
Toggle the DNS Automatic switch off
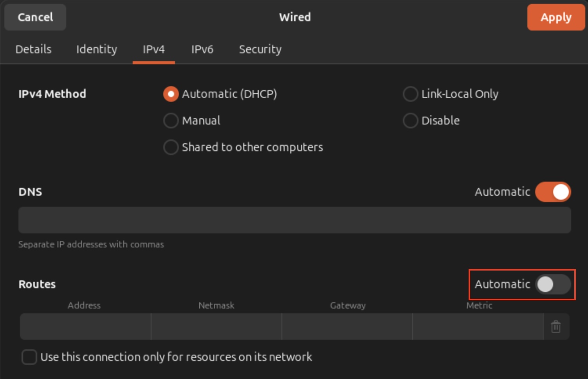tap(553, 192)
